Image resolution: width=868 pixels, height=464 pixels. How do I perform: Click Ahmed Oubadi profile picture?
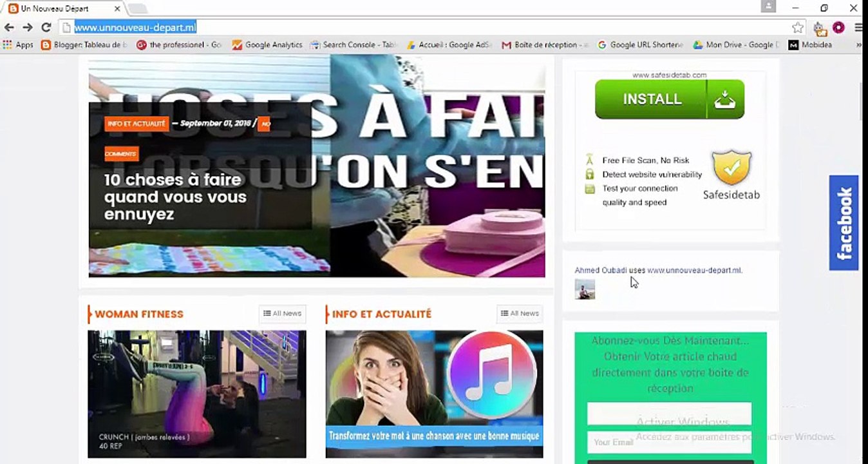585,289
